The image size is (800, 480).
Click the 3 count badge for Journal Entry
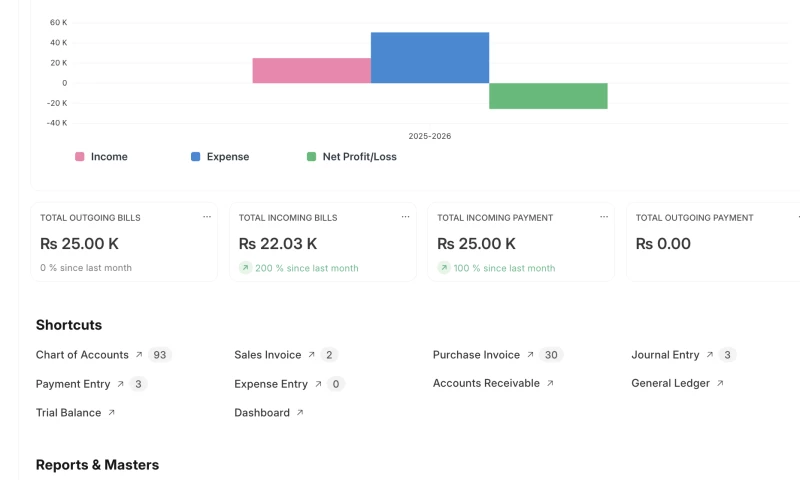pos(728,355)
